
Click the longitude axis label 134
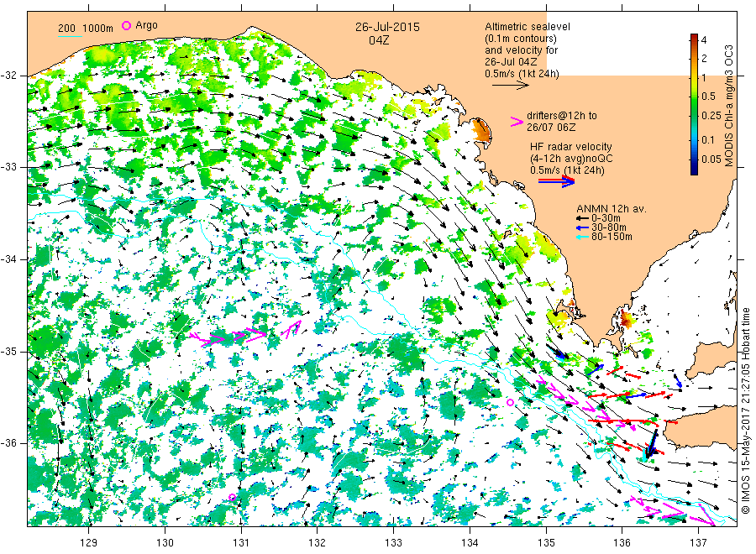coord(470,543)
